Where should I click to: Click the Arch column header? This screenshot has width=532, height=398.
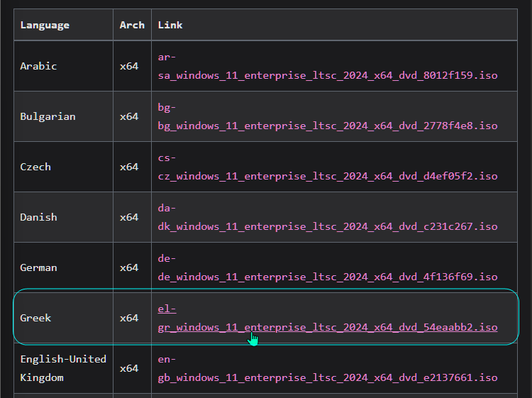132,25
